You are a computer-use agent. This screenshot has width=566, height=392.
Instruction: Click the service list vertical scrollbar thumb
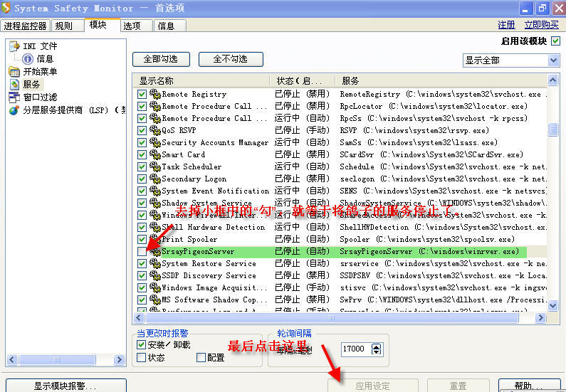tap(552, 129)
